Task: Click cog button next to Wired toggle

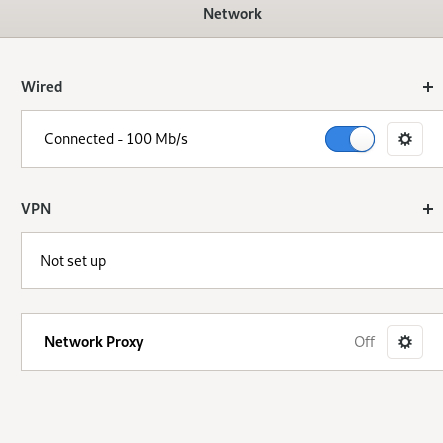Action: [405, 139]
